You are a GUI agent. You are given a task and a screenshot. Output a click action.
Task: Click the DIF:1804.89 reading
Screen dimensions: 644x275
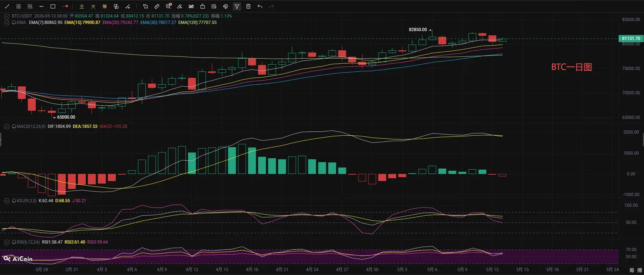(x=59, y=126)
